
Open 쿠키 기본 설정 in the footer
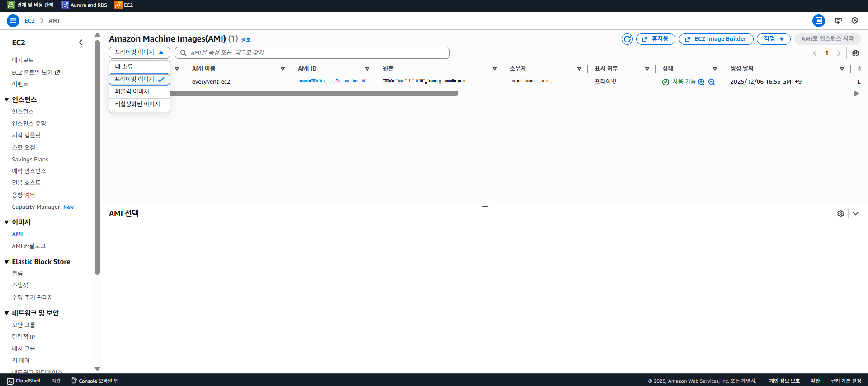tap(845, 381)
